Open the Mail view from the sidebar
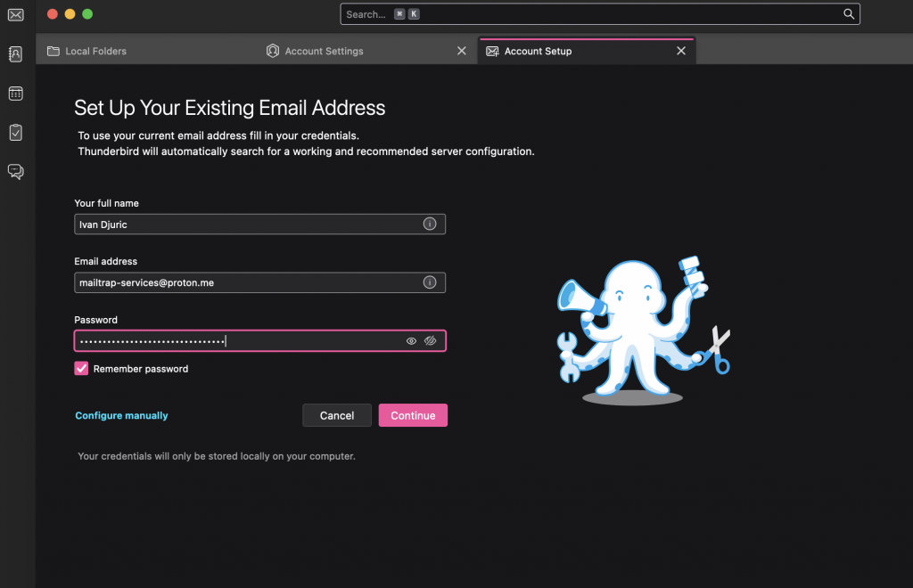The image size is (913, 588). 15,15
